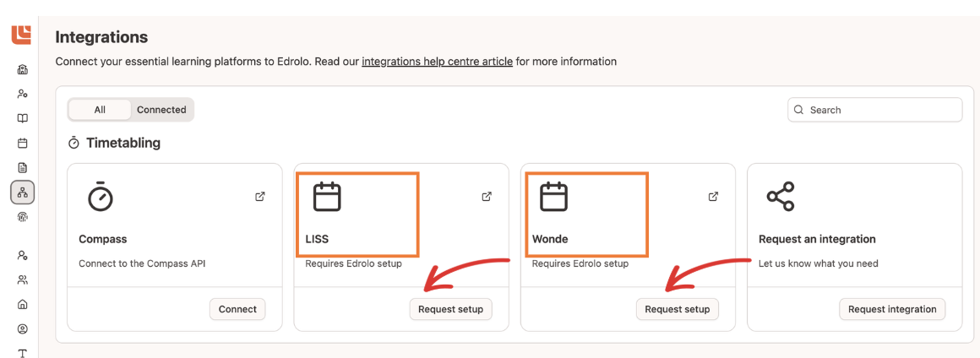
Task: Click the document icon in sidebar
Action: pos(23,167)
